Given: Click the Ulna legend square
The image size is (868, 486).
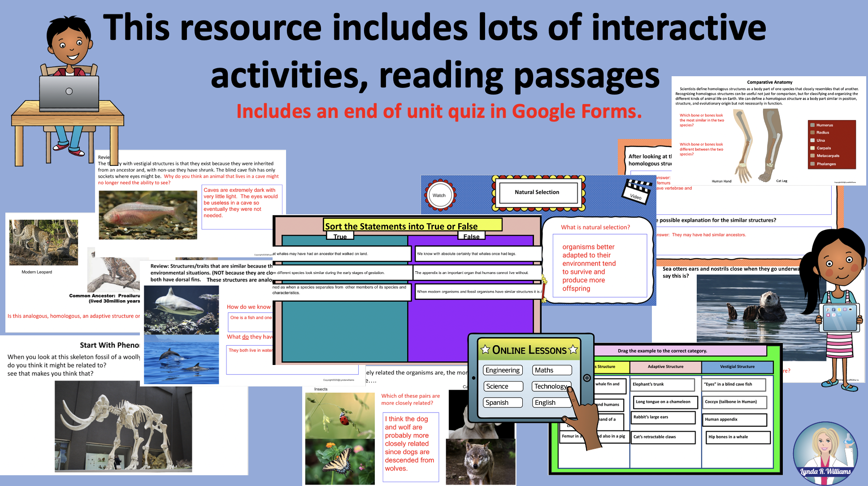Looking at the screenshot, I should click(x=812, y=140).
